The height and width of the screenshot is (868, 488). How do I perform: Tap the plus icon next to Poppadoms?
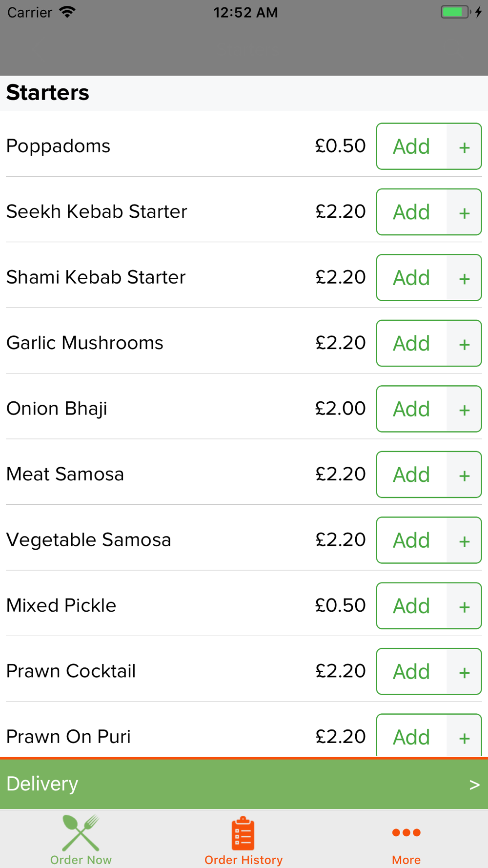(464, 146)
